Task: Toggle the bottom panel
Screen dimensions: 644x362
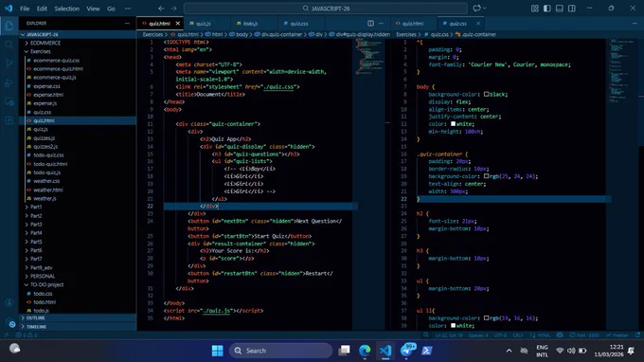Action: tap(560, 9)
